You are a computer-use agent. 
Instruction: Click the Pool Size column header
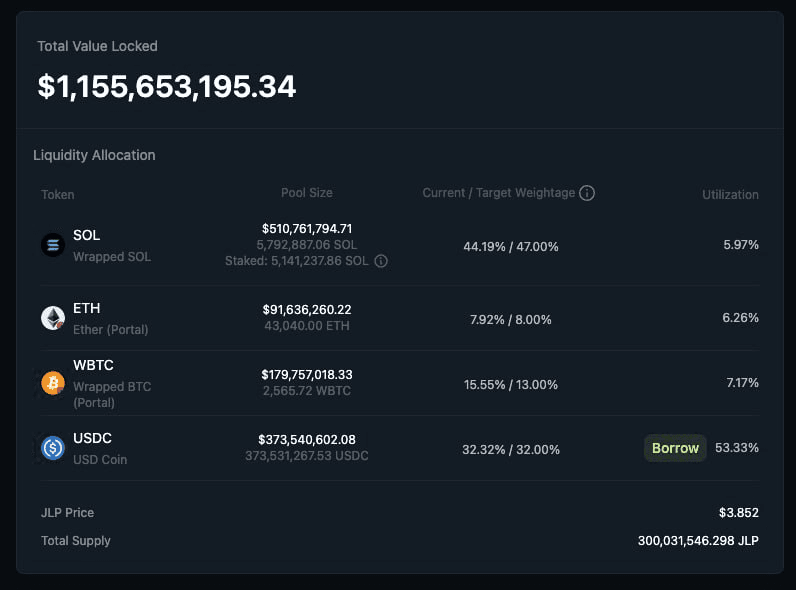[306, 193]
